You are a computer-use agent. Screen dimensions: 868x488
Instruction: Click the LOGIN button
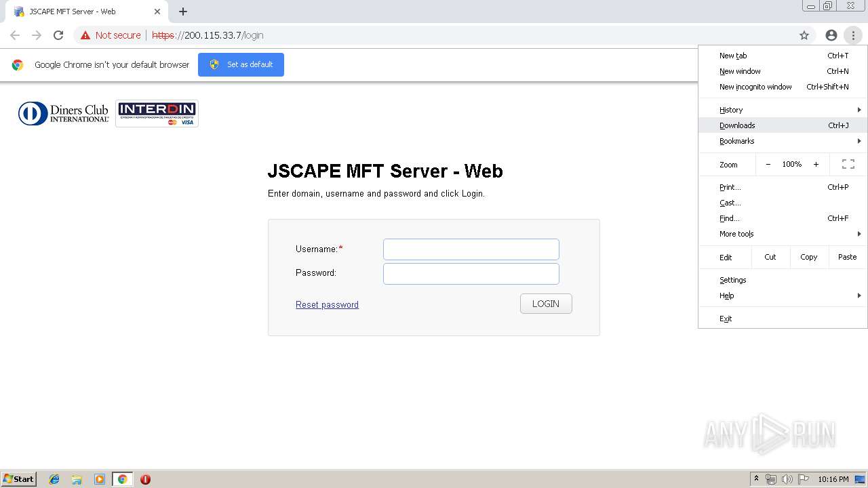coord(546,304)
